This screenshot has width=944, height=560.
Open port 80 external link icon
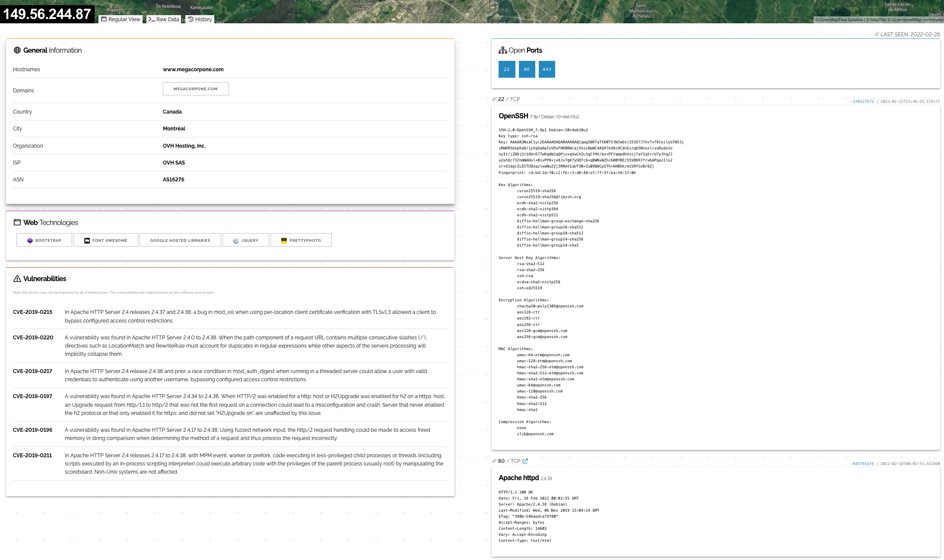tap(525, 461)
